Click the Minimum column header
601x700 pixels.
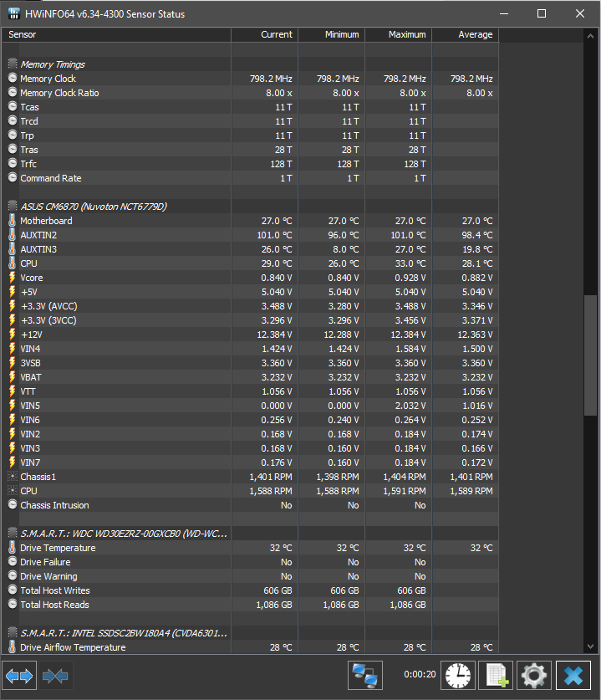coord(332,35)
